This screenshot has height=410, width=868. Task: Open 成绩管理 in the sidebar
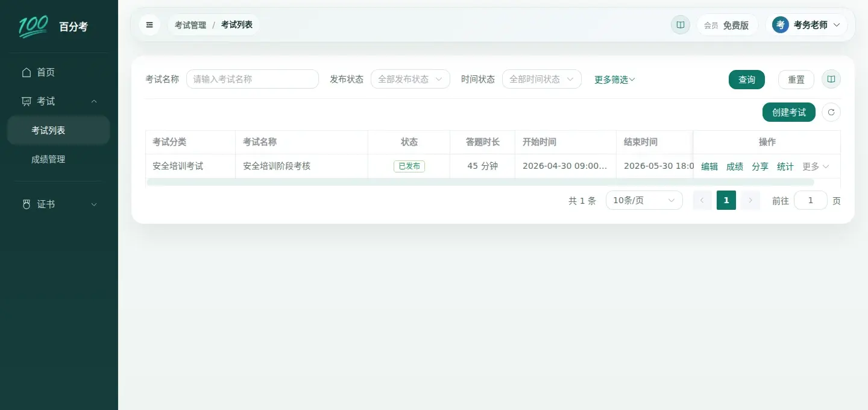[x=58, y=159]
